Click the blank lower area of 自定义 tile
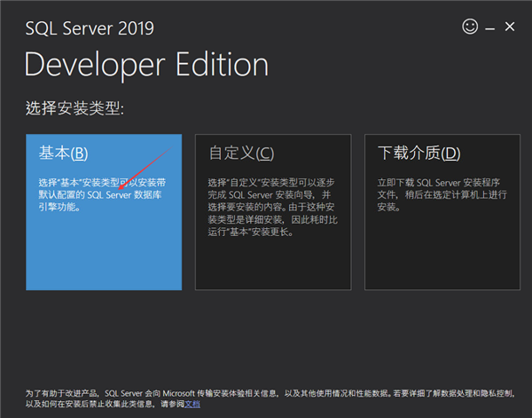532x418 pixels. pos(272,266)
